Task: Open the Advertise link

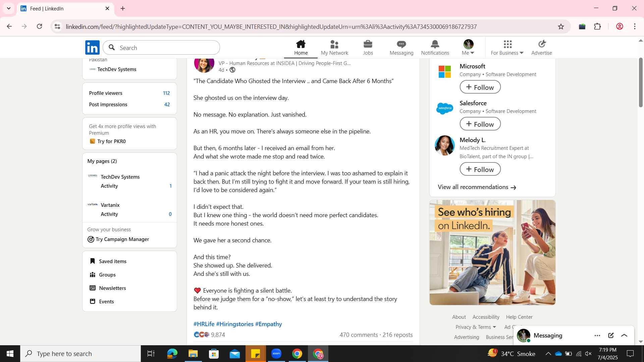Action: 542,48
